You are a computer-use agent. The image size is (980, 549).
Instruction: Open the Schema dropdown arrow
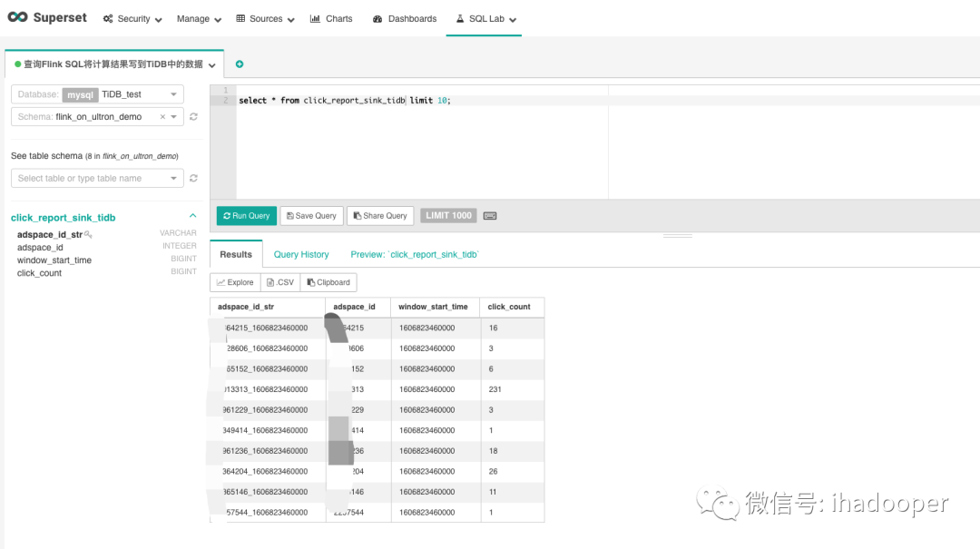[173, 117]
